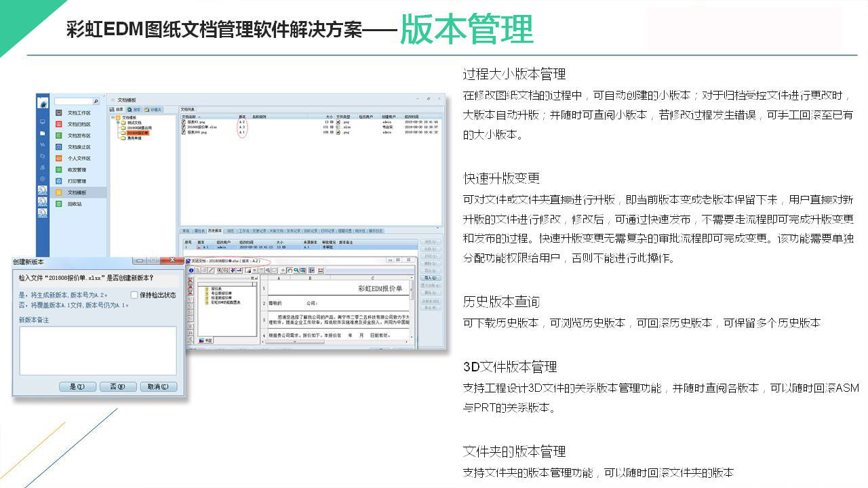Screen dimensions: 868x488
Task: Select the 文档列表 tab
Action: 187,109
